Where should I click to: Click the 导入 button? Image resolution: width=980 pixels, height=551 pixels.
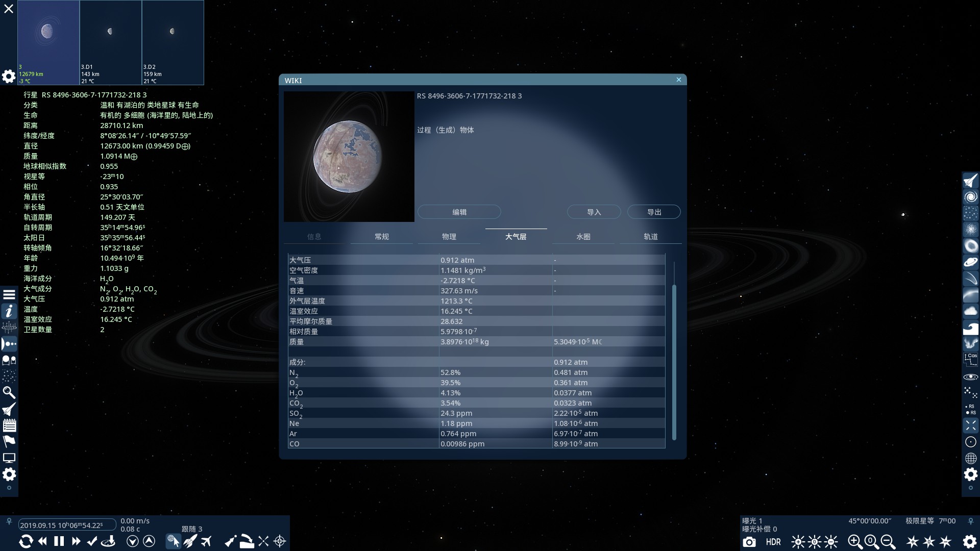(594, 212)
